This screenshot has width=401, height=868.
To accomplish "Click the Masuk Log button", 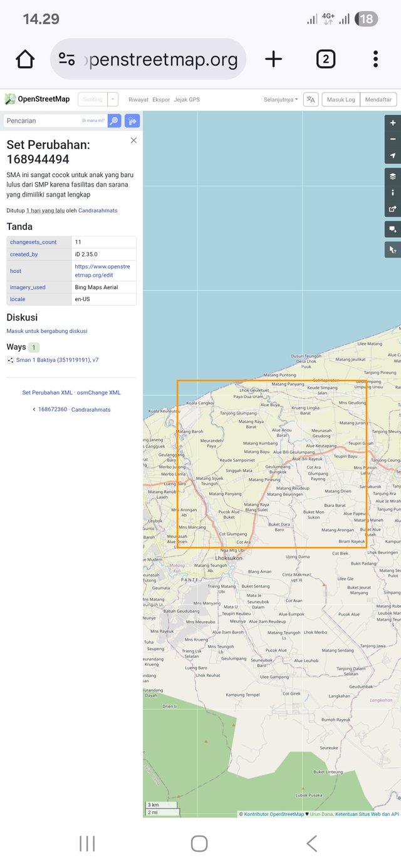I will (x=341, y=99).
